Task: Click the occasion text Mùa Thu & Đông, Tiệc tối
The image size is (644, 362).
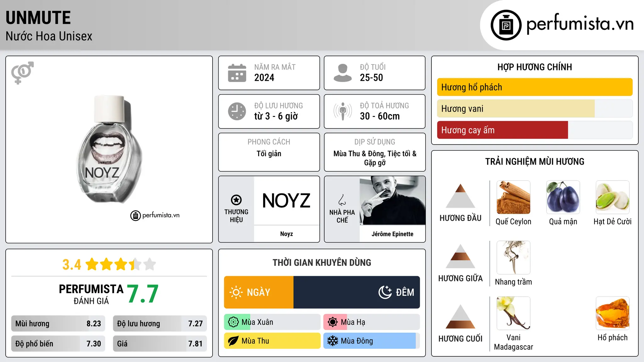Action: point(375,158)
